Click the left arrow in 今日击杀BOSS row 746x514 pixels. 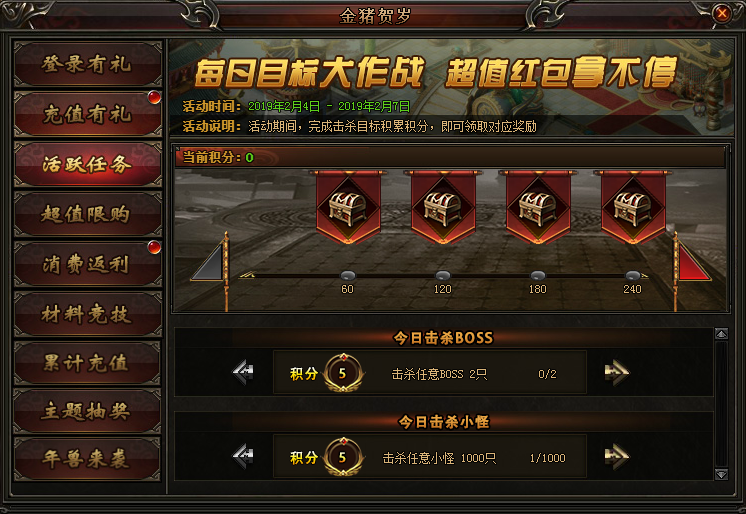coord(243,373)
